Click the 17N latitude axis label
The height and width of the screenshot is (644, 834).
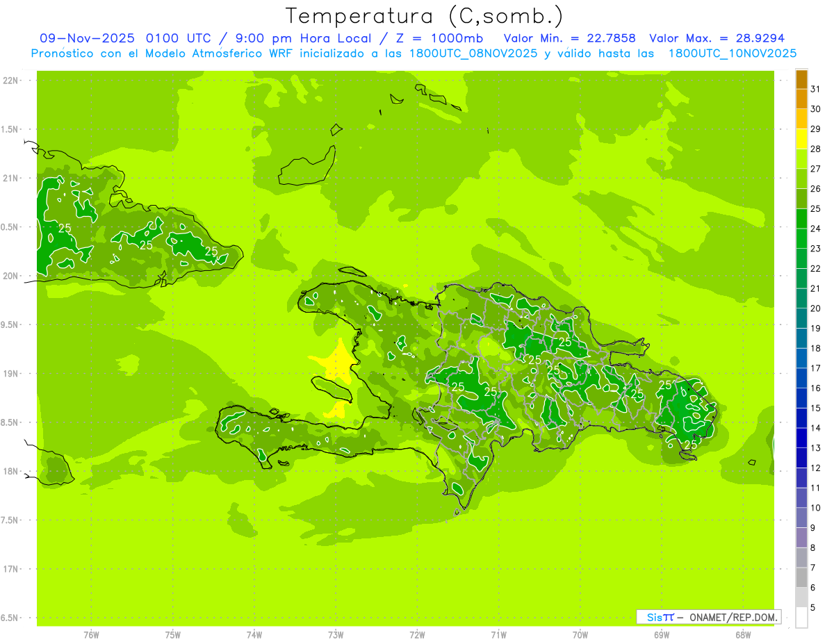(x=10, y=569)
